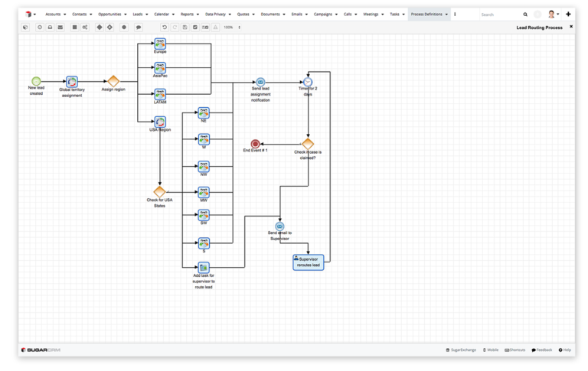Screen dimensions: 588x371
Task: Click the 'Global territory assignment' node icon
Action: click(x=72, y=82)
